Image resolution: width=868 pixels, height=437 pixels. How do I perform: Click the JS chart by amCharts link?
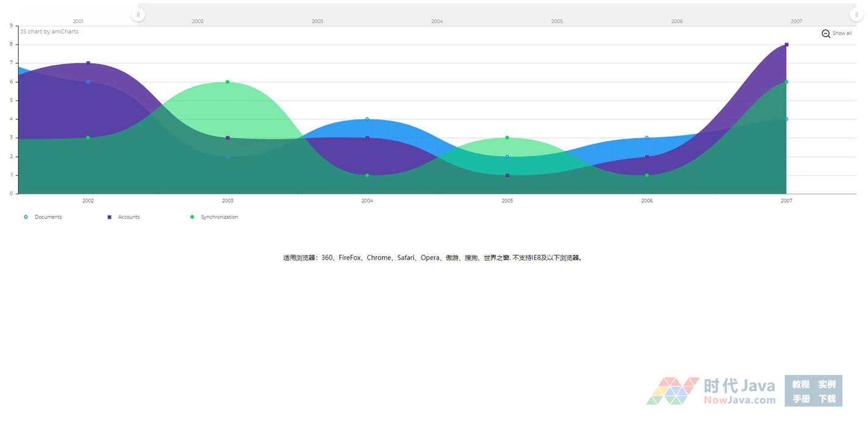click(49, 32)
